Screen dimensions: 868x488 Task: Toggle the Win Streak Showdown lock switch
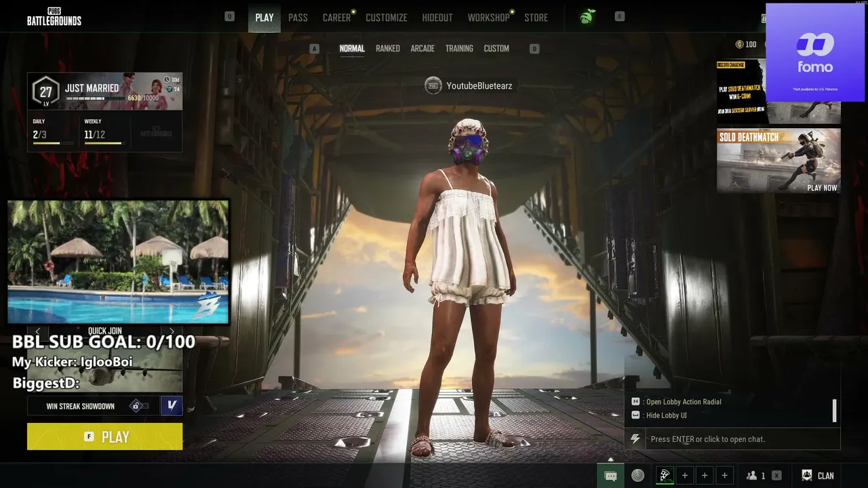click(138, 406)
